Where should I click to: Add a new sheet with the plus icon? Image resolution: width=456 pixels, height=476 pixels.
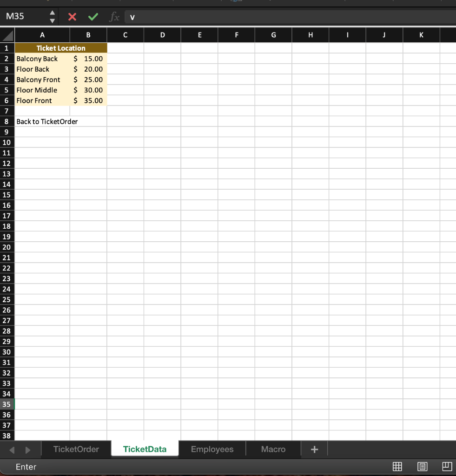[x=314, y=449]
